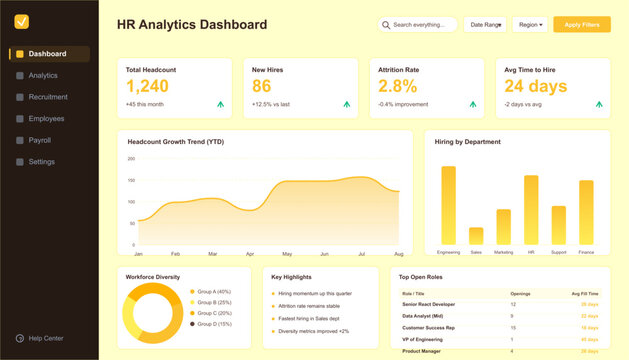Click the Headcount Growth Trend (YTD) title
The height and width of the screenshot is (360, 629).
(176, 142)
